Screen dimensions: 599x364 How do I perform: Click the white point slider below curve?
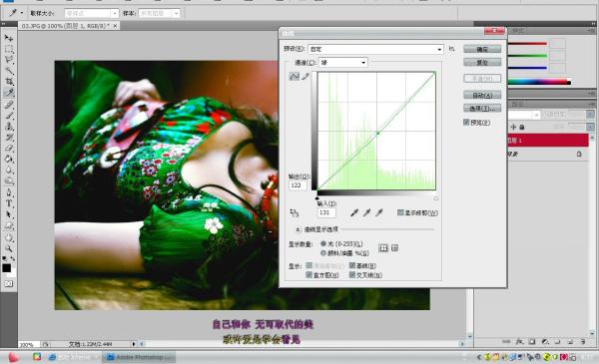click(436, 198)
